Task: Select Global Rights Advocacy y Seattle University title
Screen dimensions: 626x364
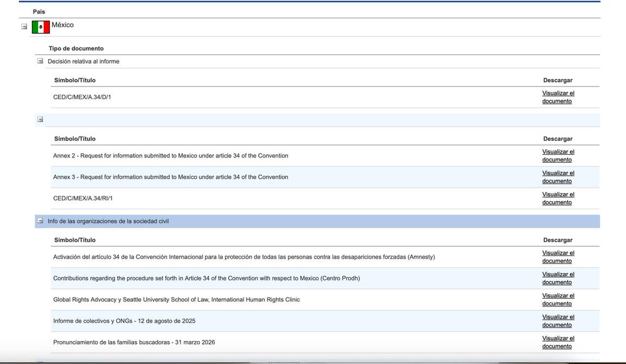Action: [176, 300]
